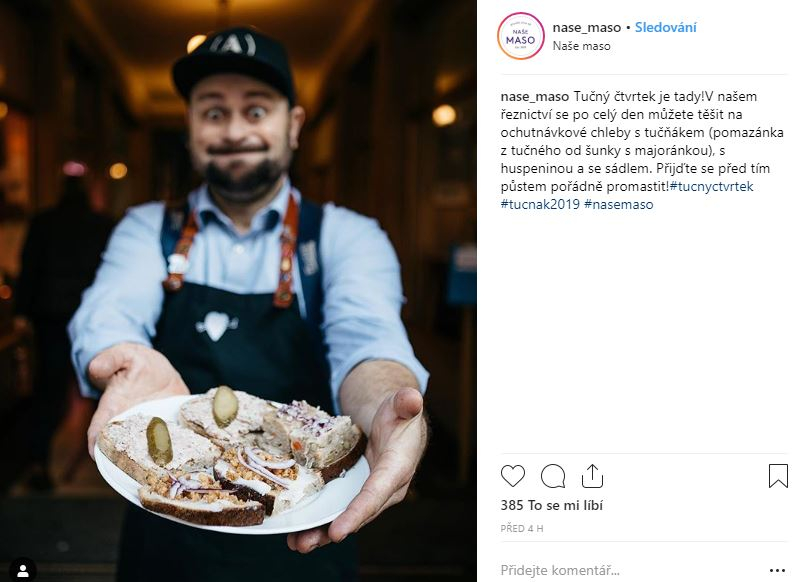Image resolution: width=809 pixels, height=582 pixels.
Task: Toggle the Sledování following button
Action: [665, 27]
